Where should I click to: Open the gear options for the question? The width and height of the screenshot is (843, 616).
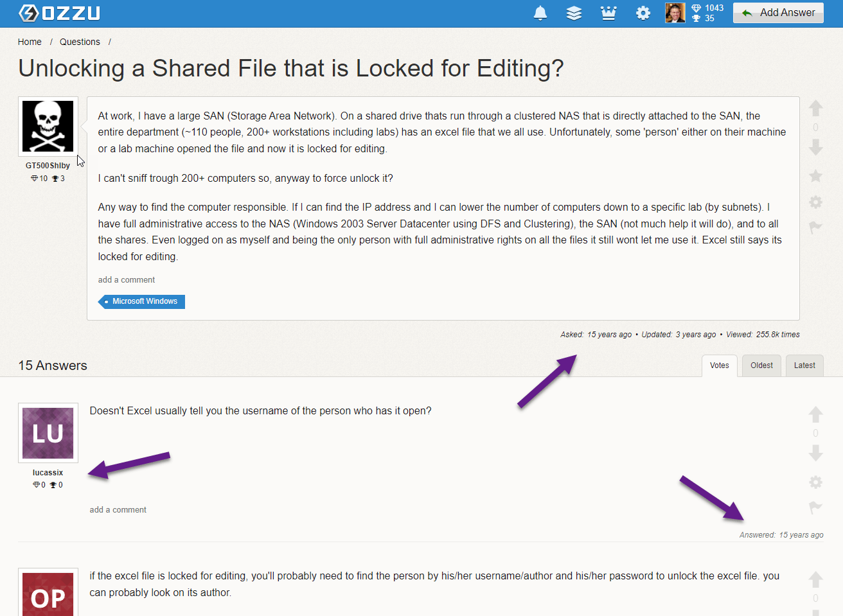click(x=815, y=202)
